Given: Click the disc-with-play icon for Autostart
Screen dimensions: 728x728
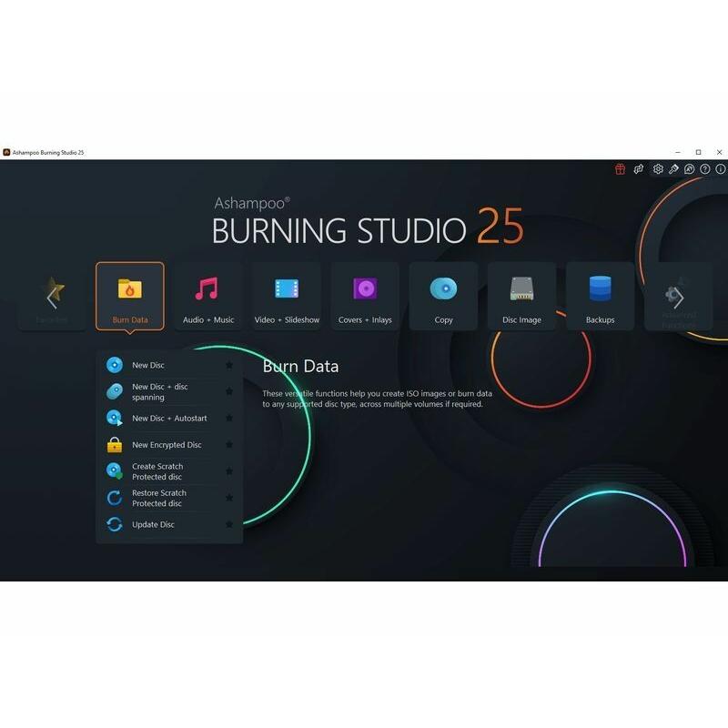Looking at the screenshot, I should coord(115,418).
